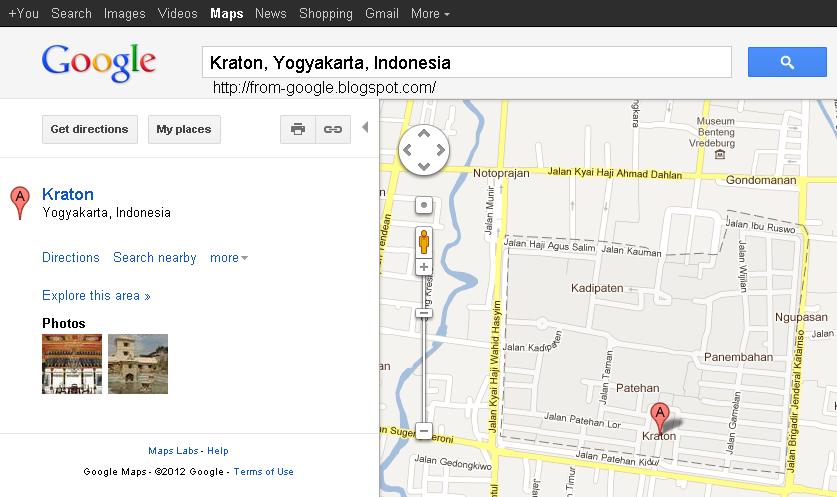Click the search box containing Kraton, Yogyakarta
The width and height of the screenshot is (837, 497).
[467, 62]
